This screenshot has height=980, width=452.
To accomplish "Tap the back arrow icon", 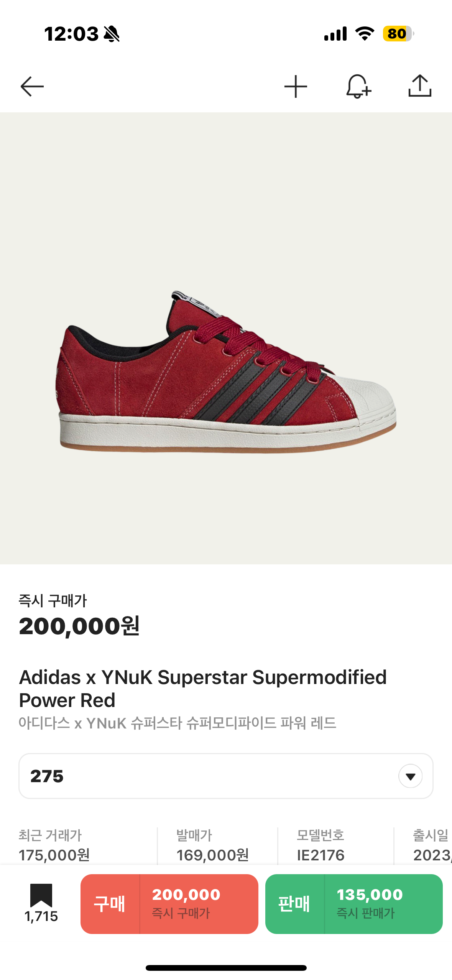I will (x=32, y=87).
